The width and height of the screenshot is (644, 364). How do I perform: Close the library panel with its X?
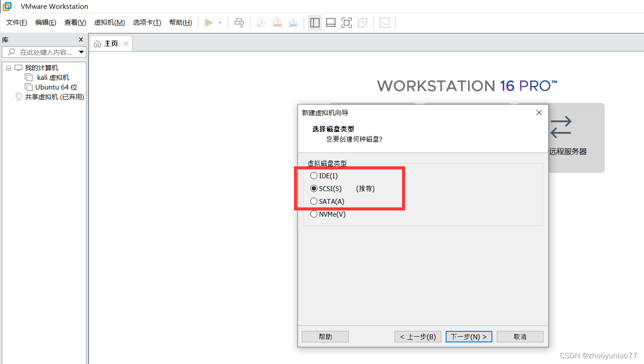click(81, 40)
